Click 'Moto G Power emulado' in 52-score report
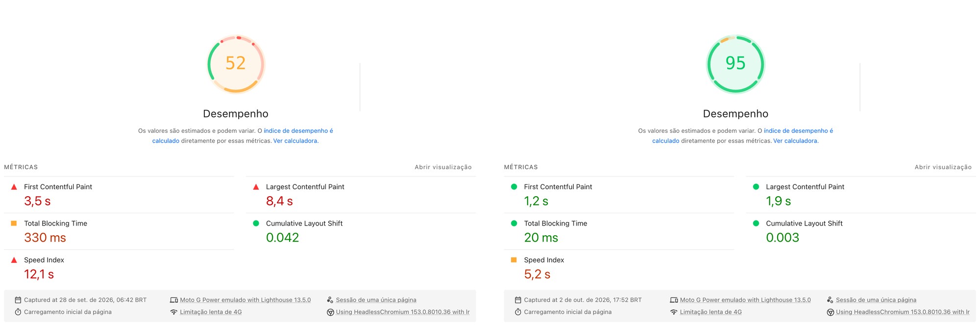980x328 pixels. [x=245, y=300]
